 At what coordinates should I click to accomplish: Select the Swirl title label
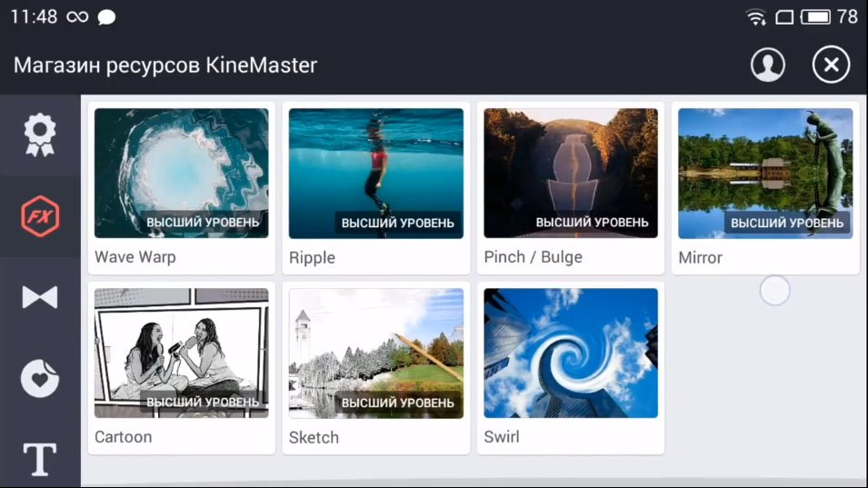tap(502, 437)
